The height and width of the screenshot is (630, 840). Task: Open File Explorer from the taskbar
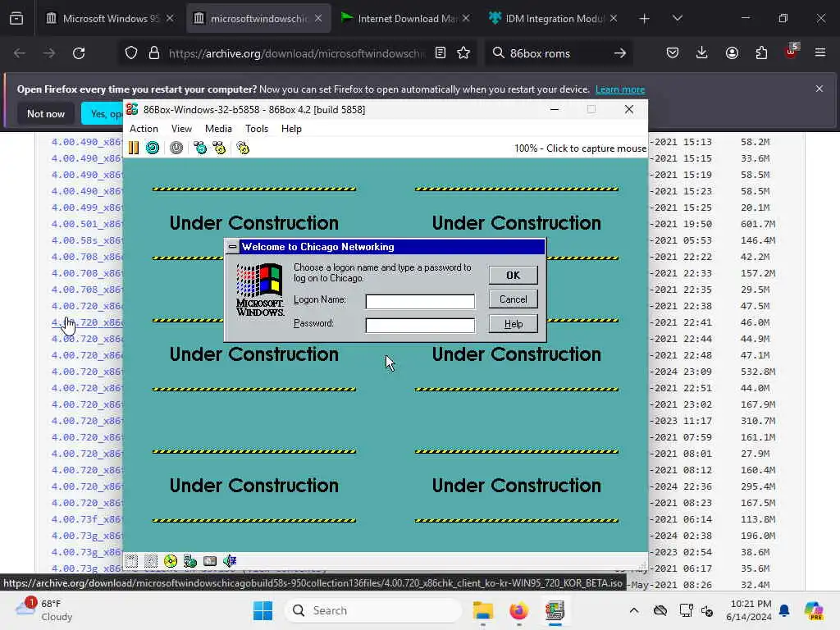coord(482,610)
